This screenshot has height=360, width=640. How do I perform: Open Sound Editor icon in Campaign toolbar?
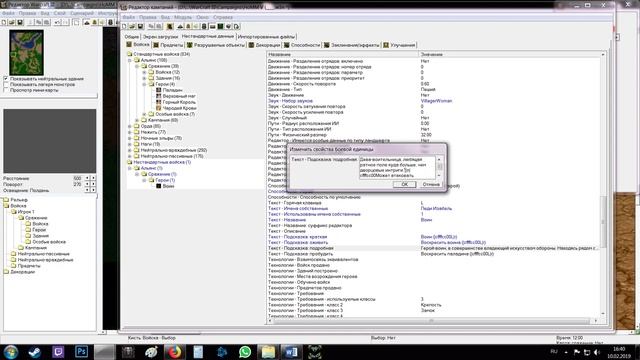(x=196, y=27)
